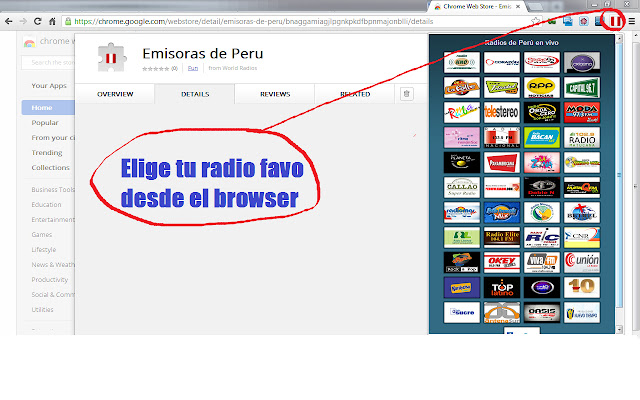Switch to the DETAILS tab
Image resolution: width=640 pixels, height=400 pixels.
(x=195, y=94)
